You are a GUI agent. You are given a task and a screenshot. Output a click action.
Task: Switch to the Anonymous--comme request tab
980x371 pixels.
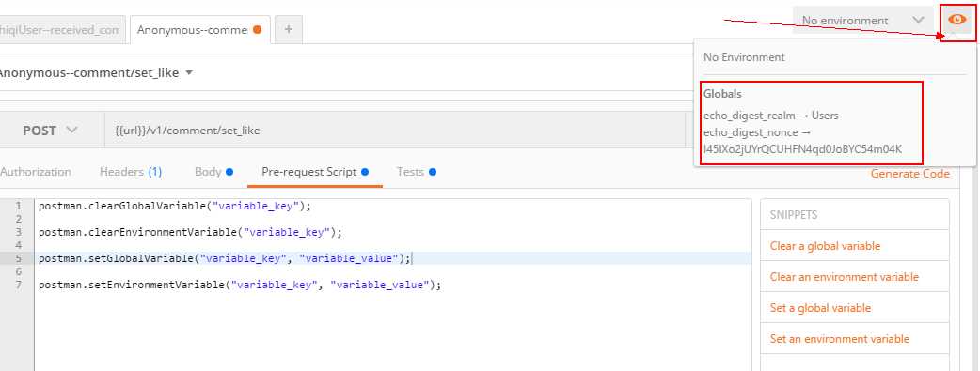(x=199, y=30)
